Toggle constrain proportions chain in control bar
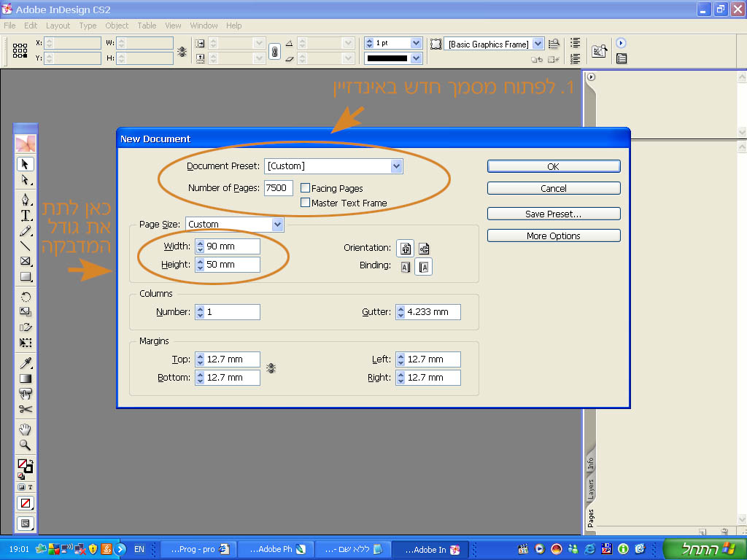747x560 pixels. (x=274, y=51)
